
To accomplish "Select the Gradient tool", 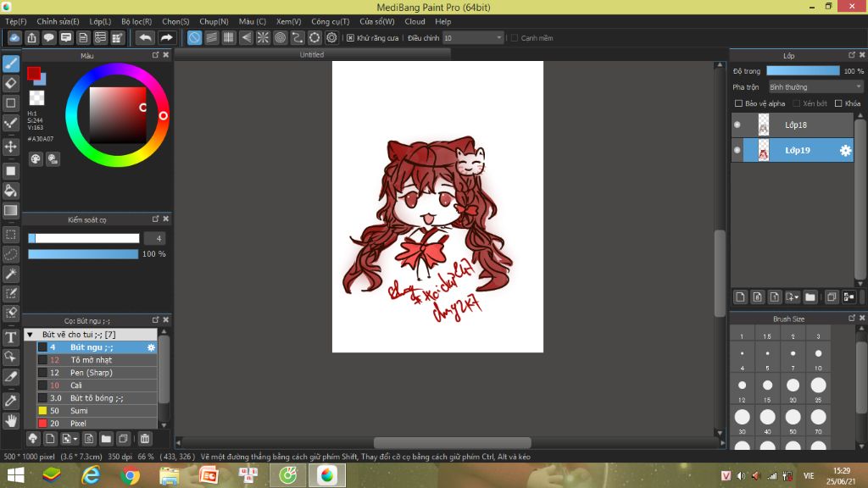I will tap(10, 210).
